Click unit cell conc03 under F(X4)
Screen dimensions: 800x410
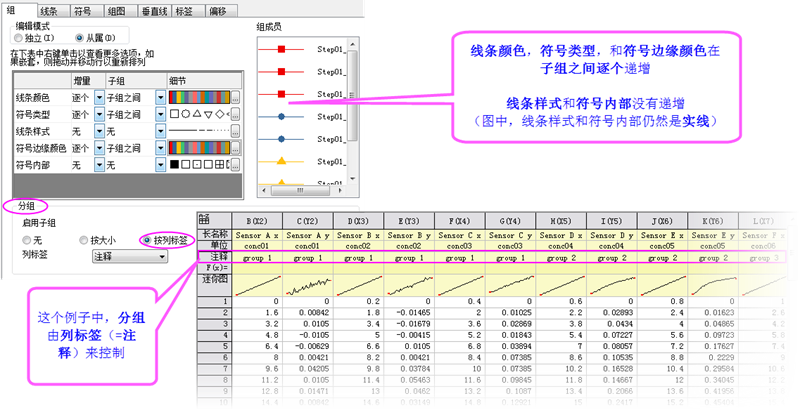coord(460,246)
